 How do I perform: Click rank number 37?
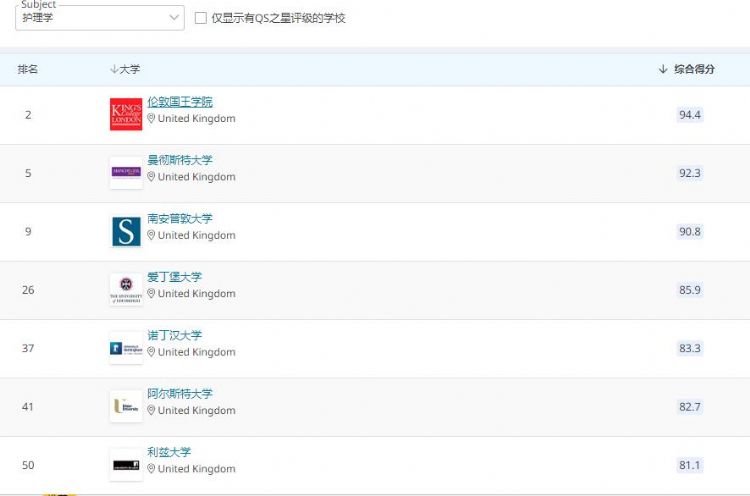[28, 348]
